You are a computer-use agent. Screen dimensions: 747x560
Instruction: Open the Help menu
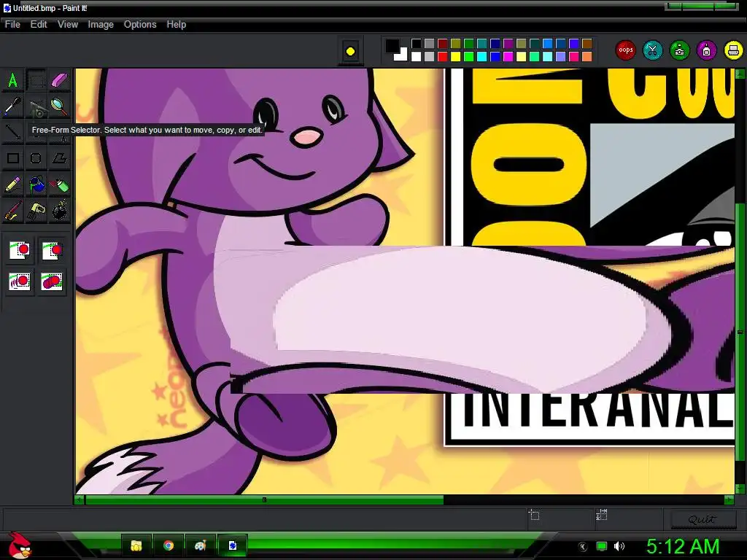click(x=177, y=24)
